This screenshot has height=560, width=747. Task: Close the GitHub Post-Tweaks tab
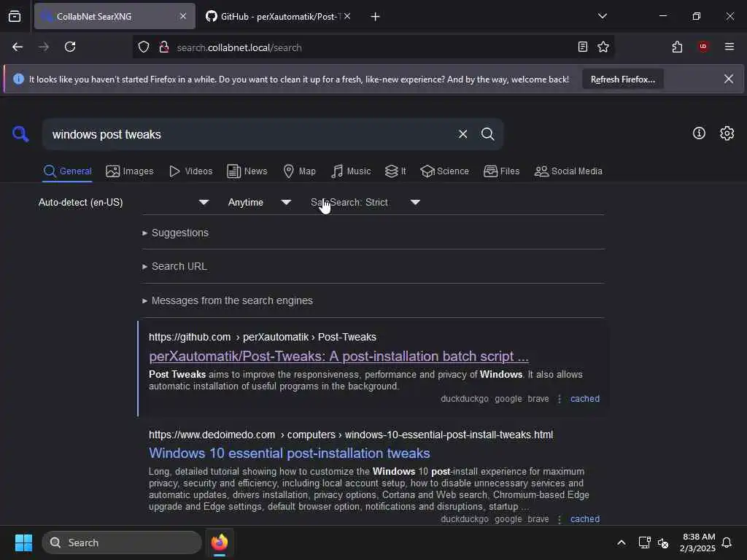click(347, 16)
